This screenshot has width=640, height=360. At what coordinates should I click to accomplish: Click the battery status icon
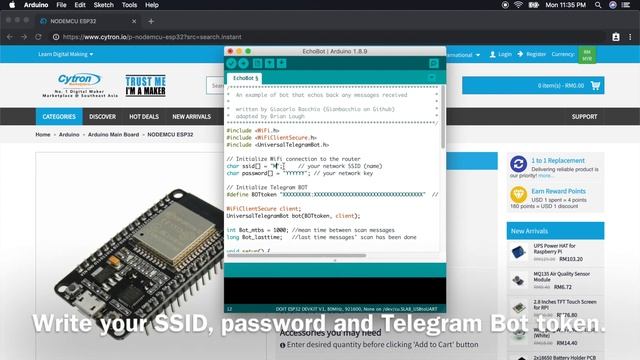tap(533, 5)
